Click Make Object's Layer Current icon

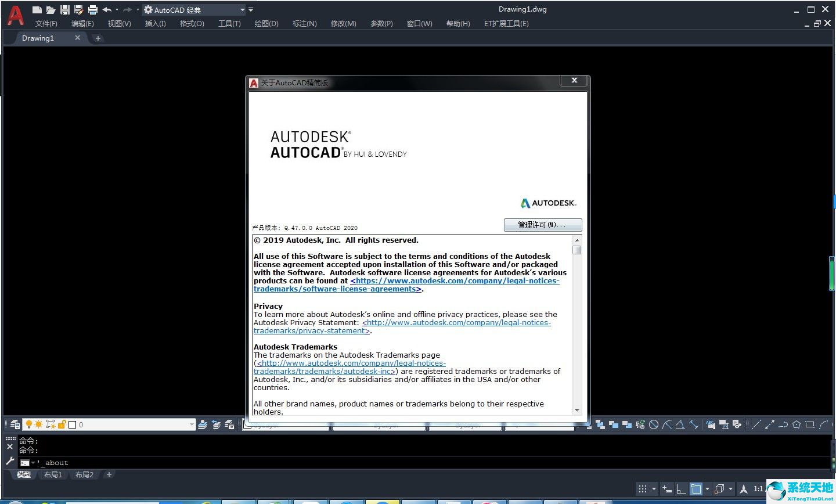(x=203, y=424)
